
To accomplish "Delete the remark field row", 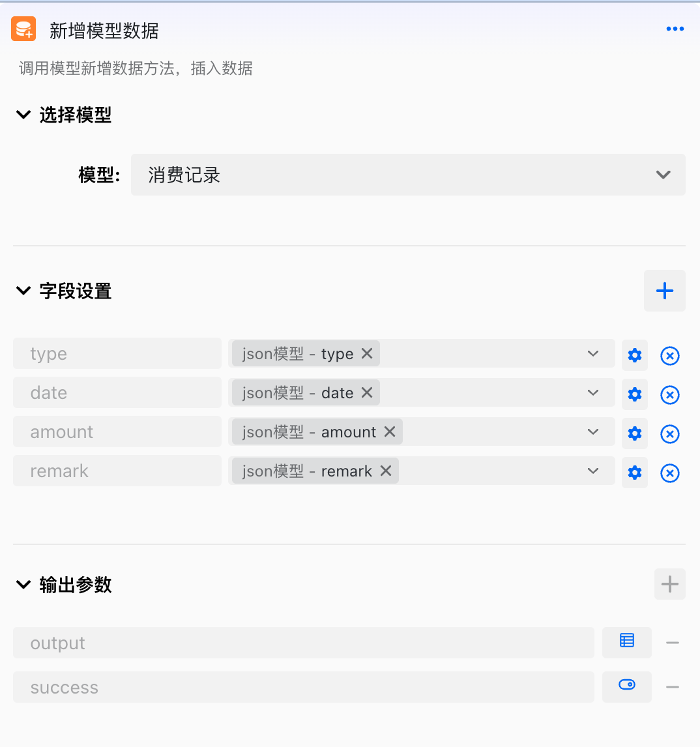I will point(669,473).
